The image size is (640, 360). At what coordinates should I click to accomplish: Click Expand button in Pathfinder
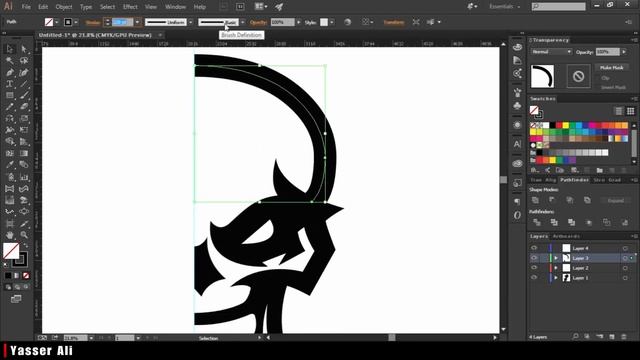point(615,200)
